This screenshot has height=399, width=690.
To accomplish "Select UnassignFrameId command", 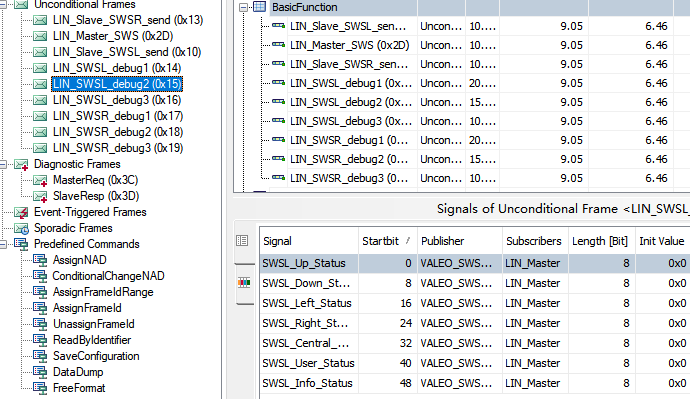I will 94,324.
